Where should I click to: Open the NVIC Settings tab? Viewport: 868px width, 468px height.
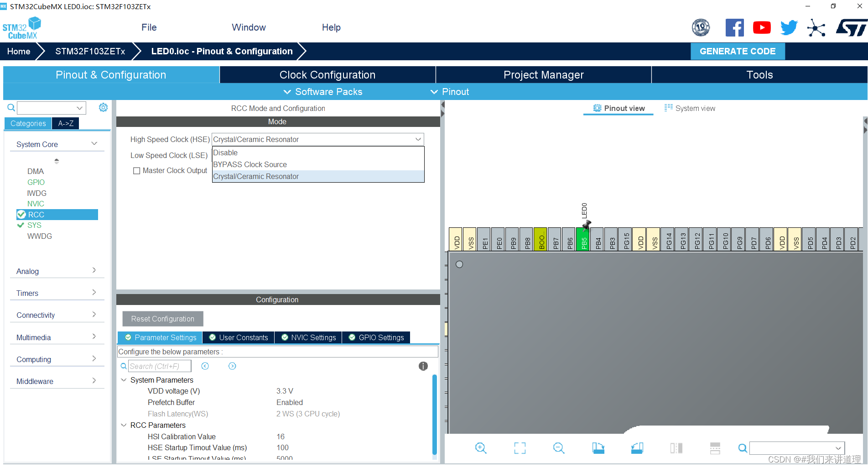point(308,337)
